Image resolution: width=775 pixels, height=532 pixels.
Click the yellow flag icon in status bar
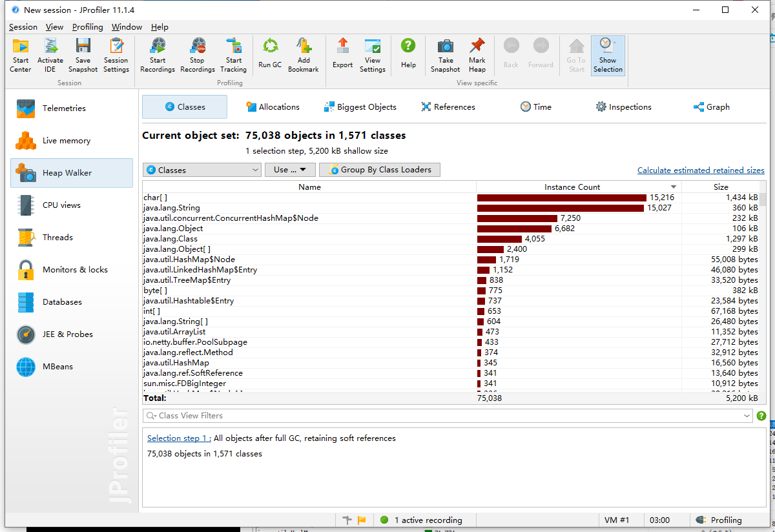pyautogui.click(x=362, y=520)
